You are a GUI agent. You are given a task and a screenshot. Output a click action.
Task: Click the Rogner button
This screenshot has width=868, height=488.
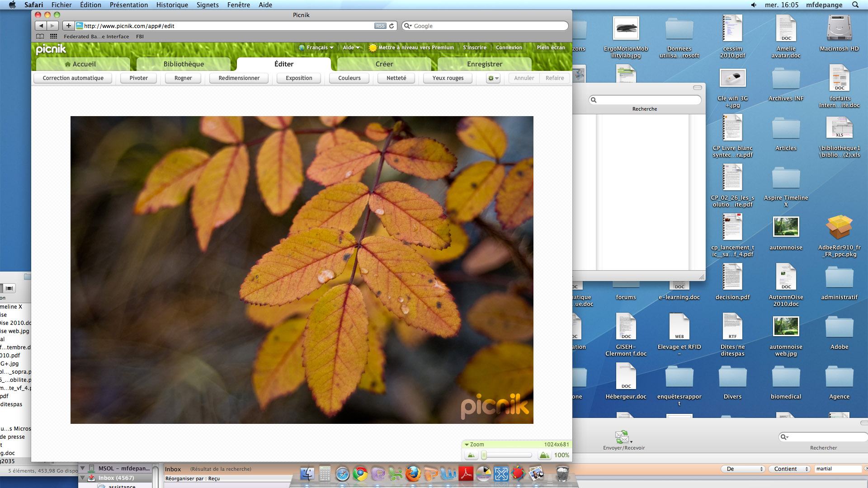pyautogui.click(x=183, y=78)
